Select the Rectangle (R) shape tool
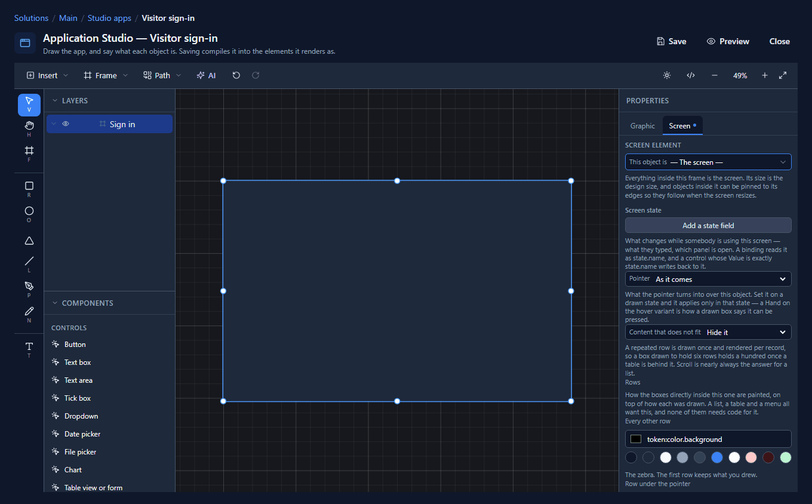The width and height of the screenshot is (812, 504). click(x=29, y=189)
